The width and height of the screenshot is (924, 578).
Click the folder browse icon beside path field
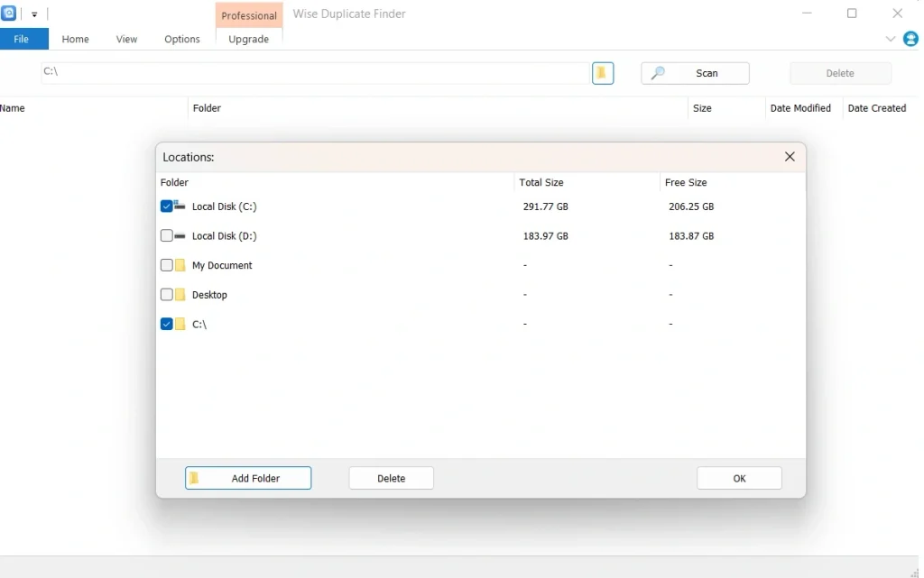coord(602,73)
